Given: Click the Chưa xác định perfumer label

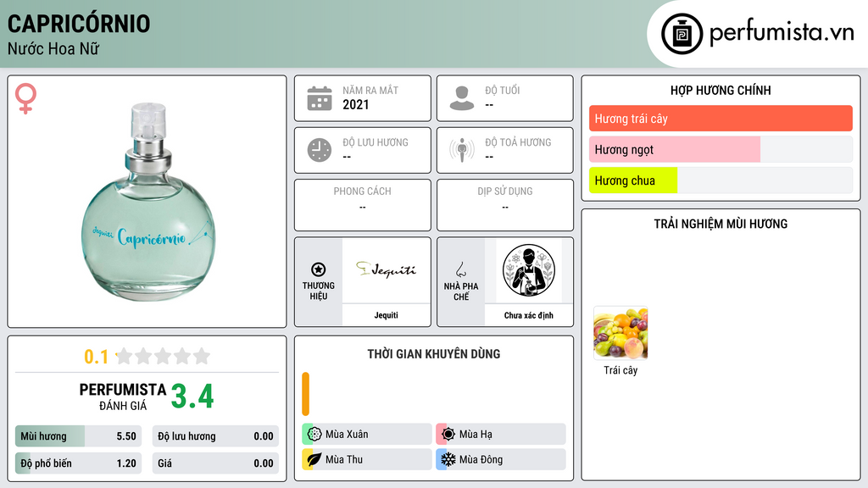Looking at the screenshot, I should pos(529,315).
